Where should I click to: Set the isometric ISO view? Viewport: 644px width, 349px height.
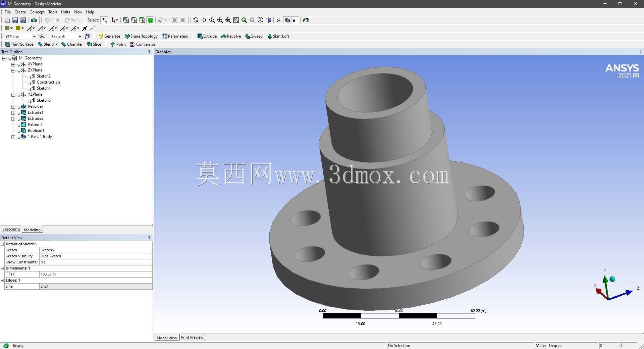(260, 20)
